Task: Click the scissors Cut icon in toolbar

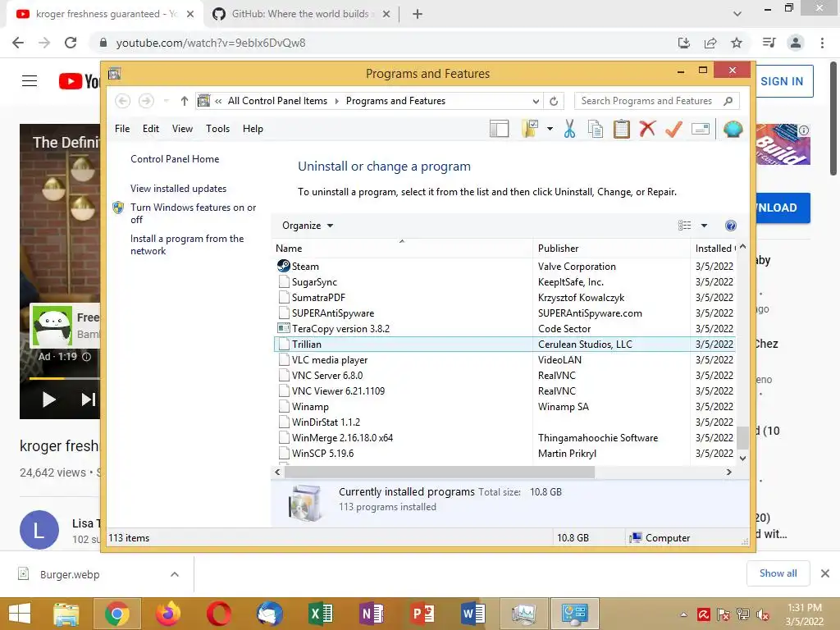Action: point(569,129)
